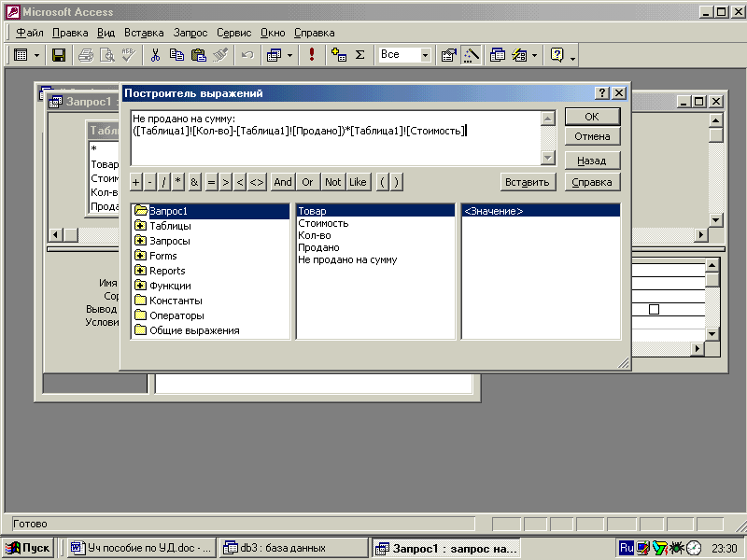747x560 pixels.
Task: Toggle the show checkbox in query grid
Action: [x=655, y=310]
